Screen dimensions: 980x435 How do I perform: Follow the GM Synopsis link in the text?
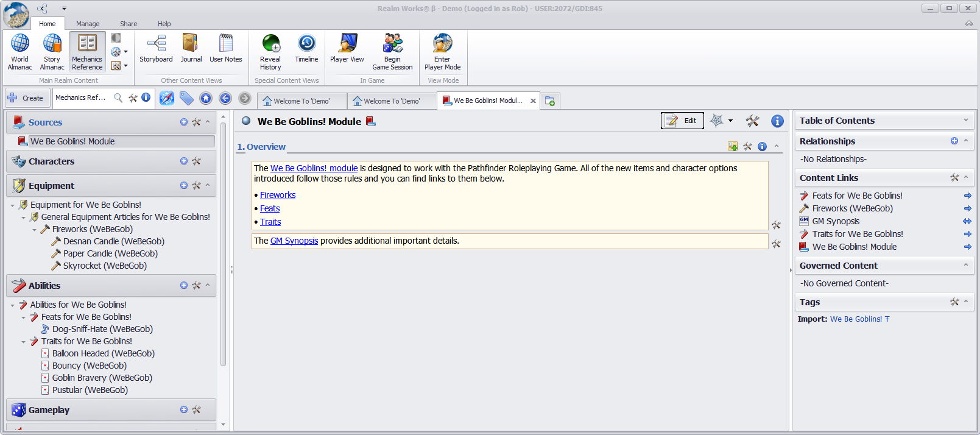[x=294, y=241]
